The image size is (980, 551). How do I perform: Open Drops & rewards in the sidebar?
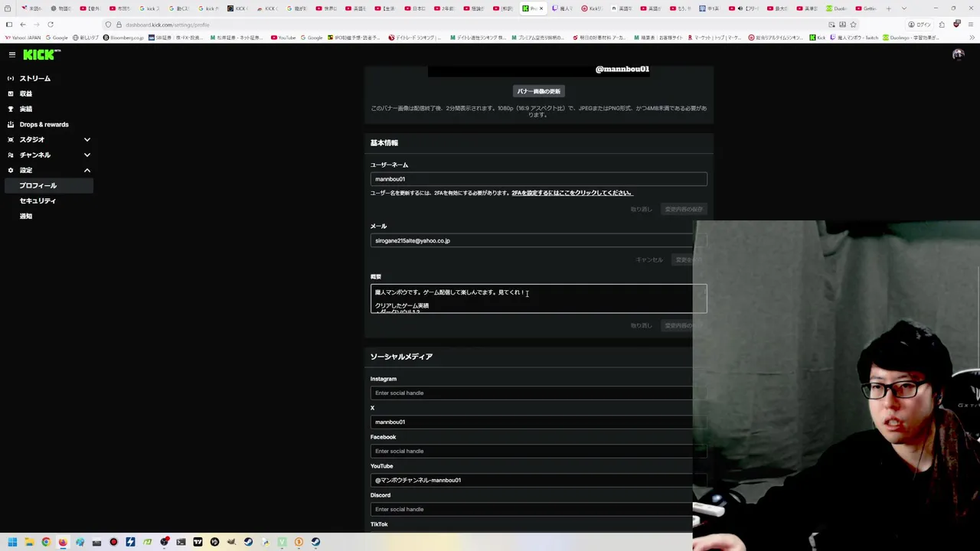pos(44,124)
